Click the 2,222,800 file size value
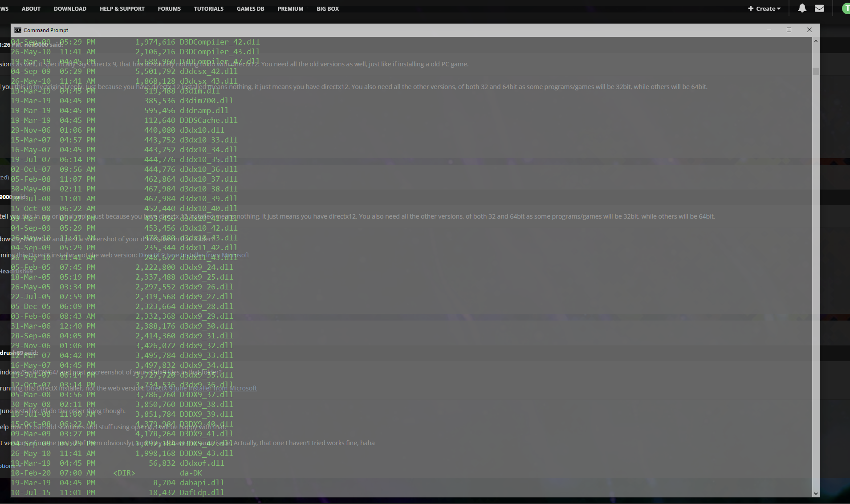The width and height of the screenshot is (850, 504). 155,267
